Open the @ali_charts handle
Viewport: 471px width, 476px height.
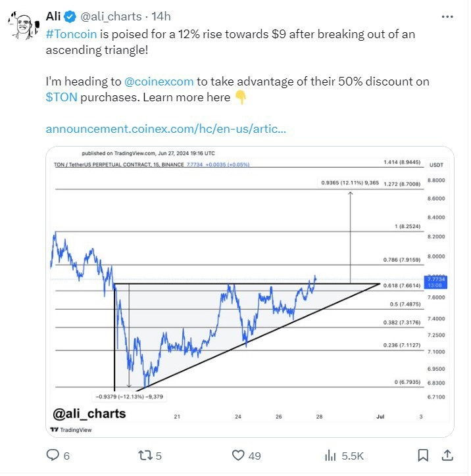pos(111,16)
